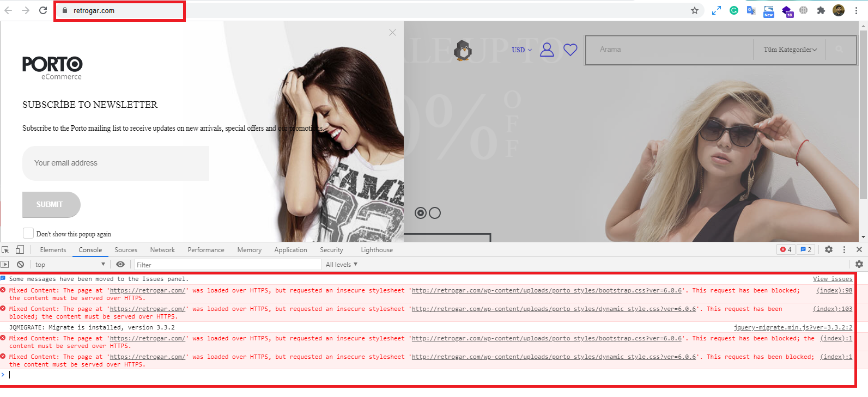This screenshot has height=397, width=868.
Task: Open the Extensions puzzle-piece menu
Action: (x=821, y=10)
